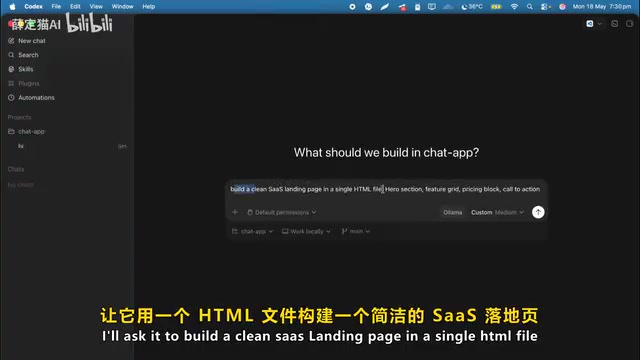Image resolution: width=640 pixels, height=360 pixels.
Task: Open the Work locally dropdown
Action: pyautogui.click(x=306, y=231)
